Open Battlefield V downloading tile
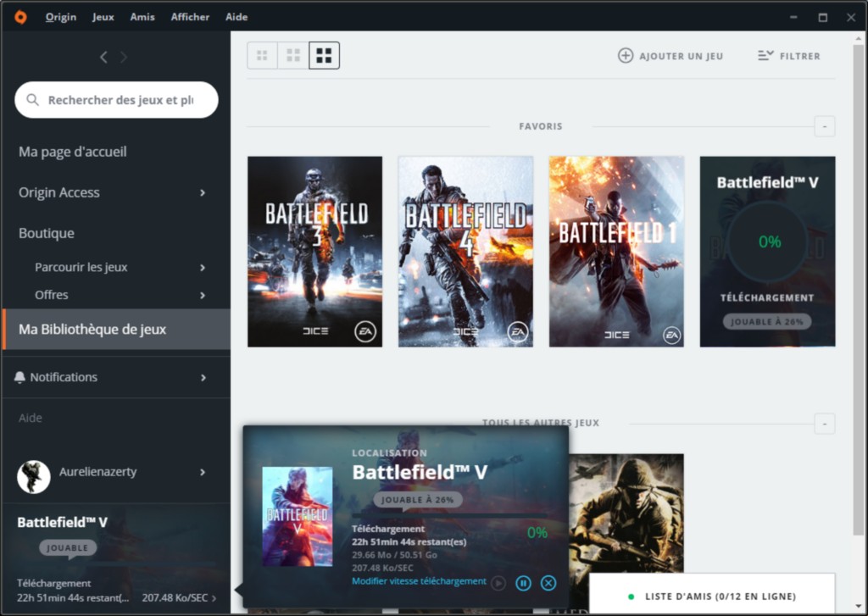The height and width of the screenshot is (616, 868). [x=767, y=252]
